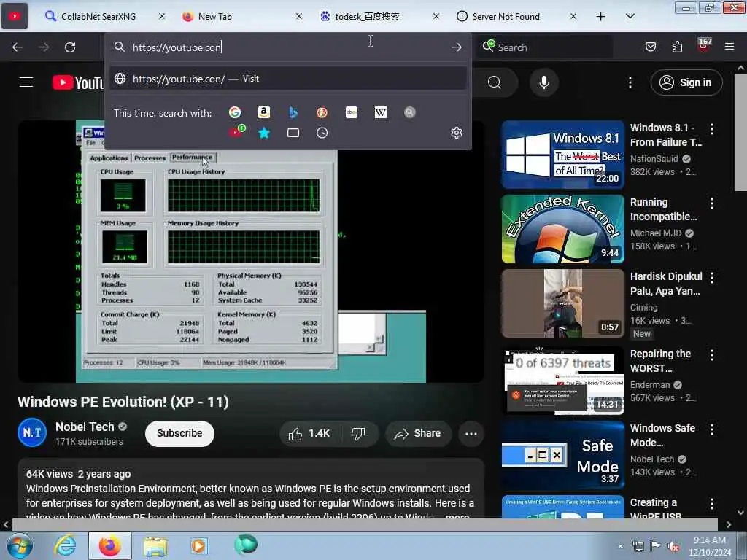
Task: Open YouTube guide hamburger menu
Action: coord(26,82)
